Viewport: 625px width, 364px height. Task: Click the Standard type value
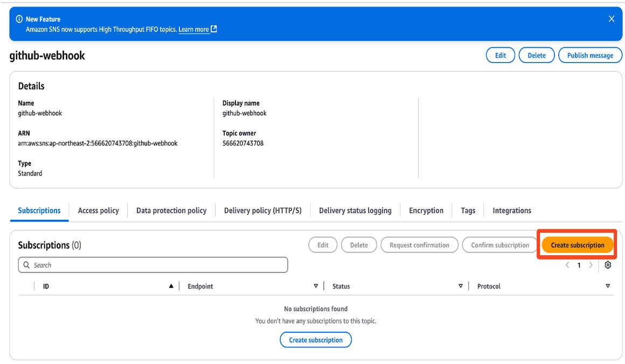point(30,173)
